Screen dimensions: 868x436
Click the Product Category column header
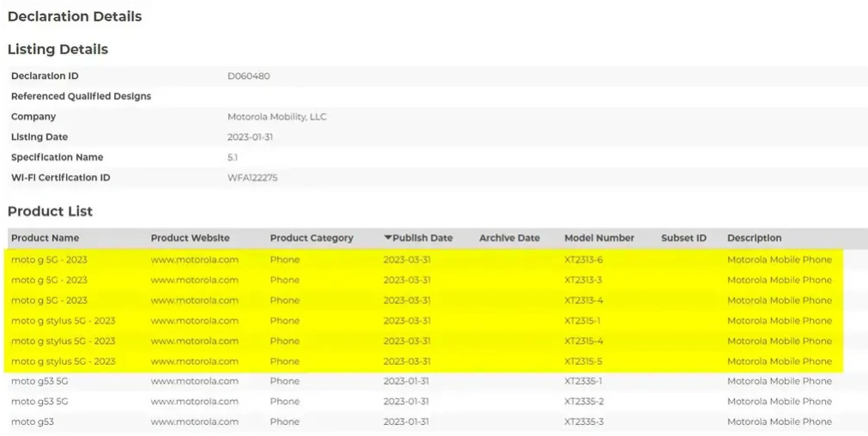click(311, 238)
